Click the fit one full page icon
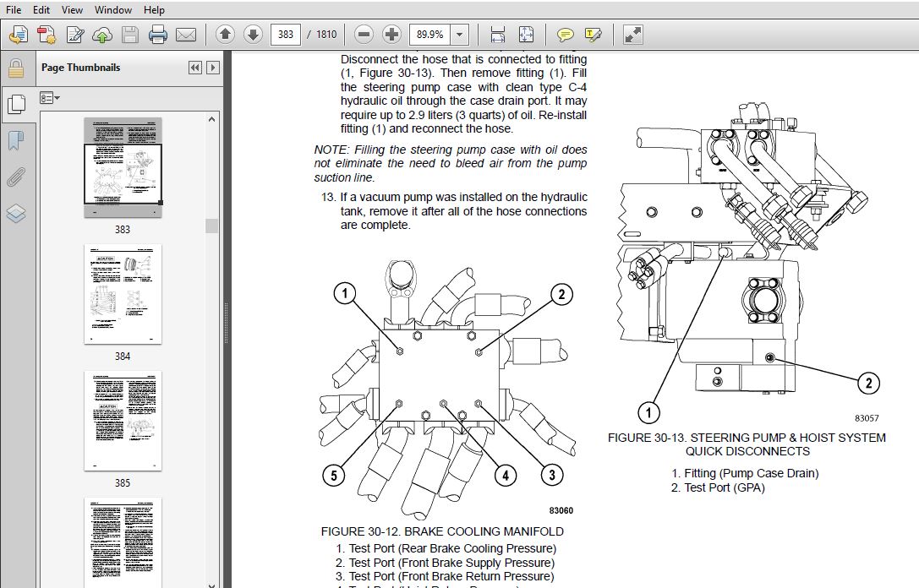The image size is (919, 588). click(527, 35)
